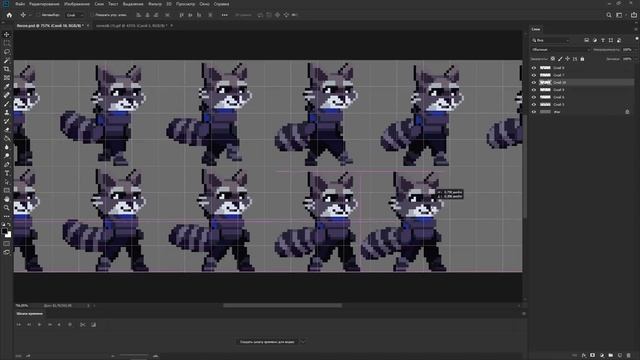
Task: Click the background color swatch
Action: click(x=8, y=234)
